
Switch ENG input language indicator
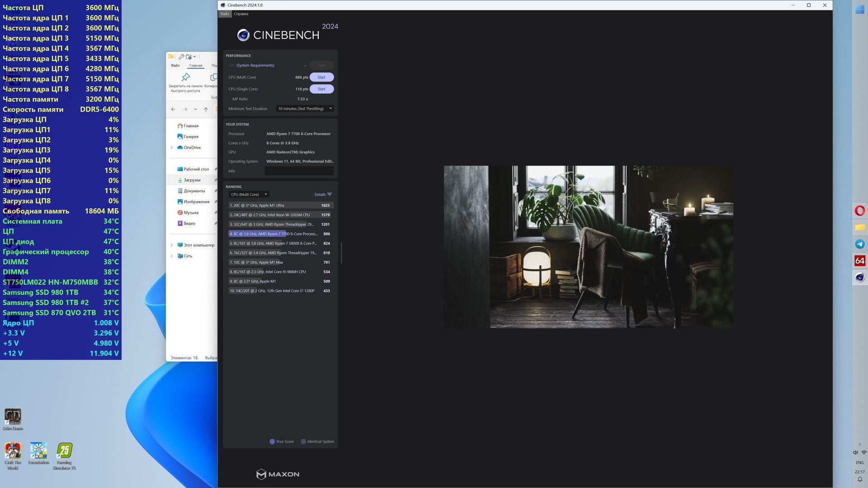pyautogui.click(x=860, y=463)
